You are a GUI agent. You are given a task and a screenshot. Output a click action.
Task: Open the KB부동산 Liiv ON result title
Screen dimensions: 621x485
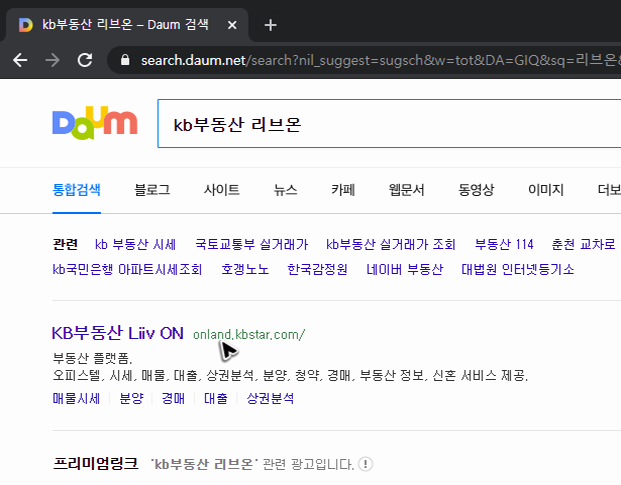coord(118,333)
